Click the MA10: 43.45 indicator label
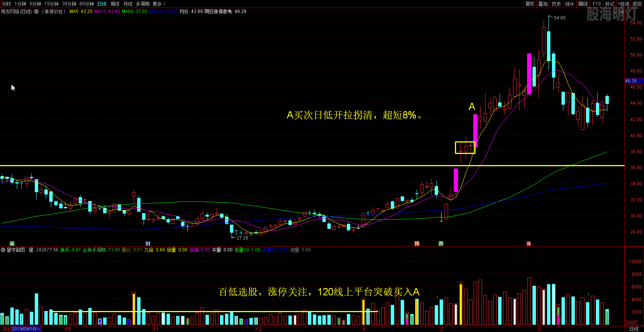 (107, 11)
